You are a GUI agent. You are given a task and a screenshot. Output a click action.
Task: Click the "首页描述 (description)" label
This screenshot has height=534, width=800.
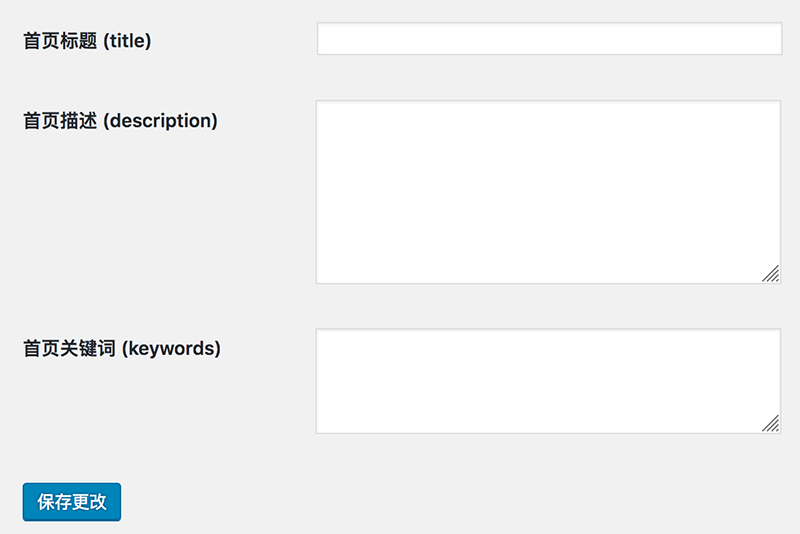click(120, 121)
